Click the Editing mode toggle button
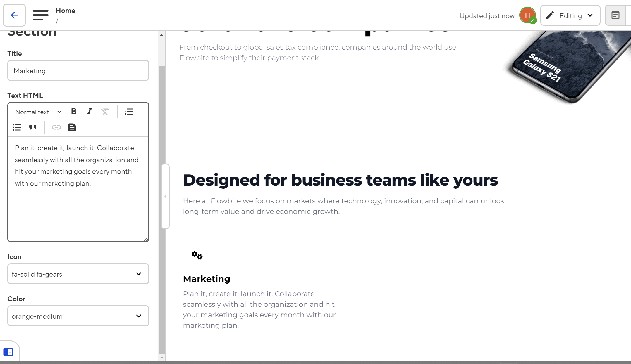This screenshot has width=631, height=364. [570, 15]
